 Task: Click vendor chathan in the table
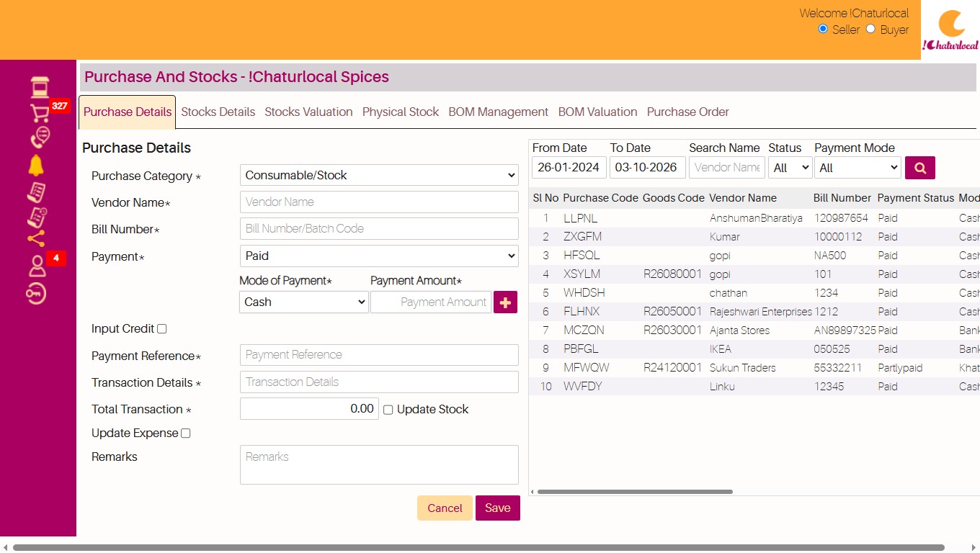pyautogui.click(x=729, y=293)
